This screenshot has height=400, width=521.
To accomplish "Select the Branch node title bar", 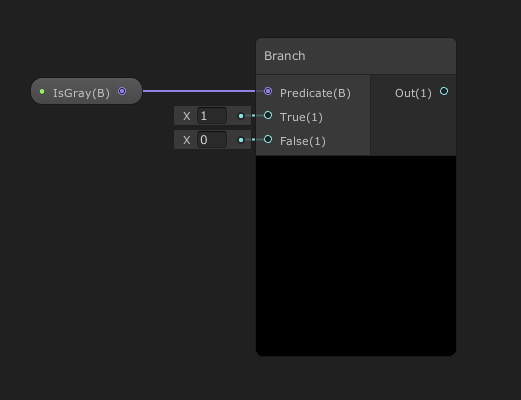I will click(x=356, y=56).
